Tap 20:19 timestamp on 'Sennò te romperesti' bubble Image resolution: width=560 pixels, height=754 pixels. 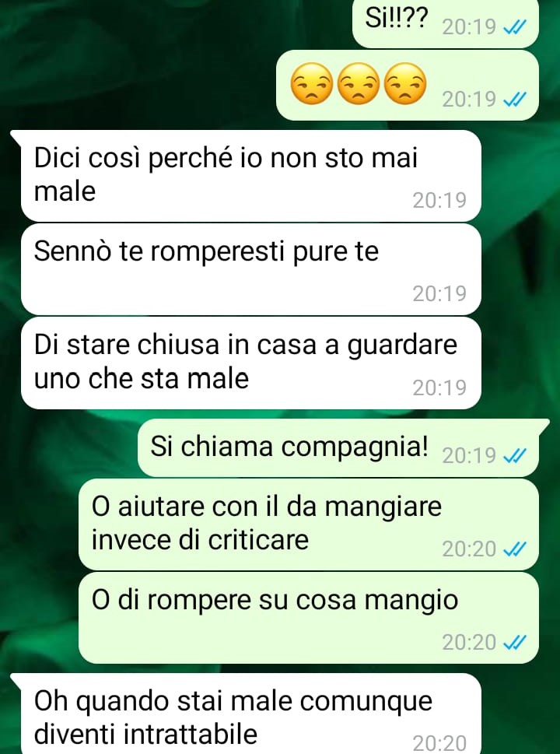coord(439,294)
